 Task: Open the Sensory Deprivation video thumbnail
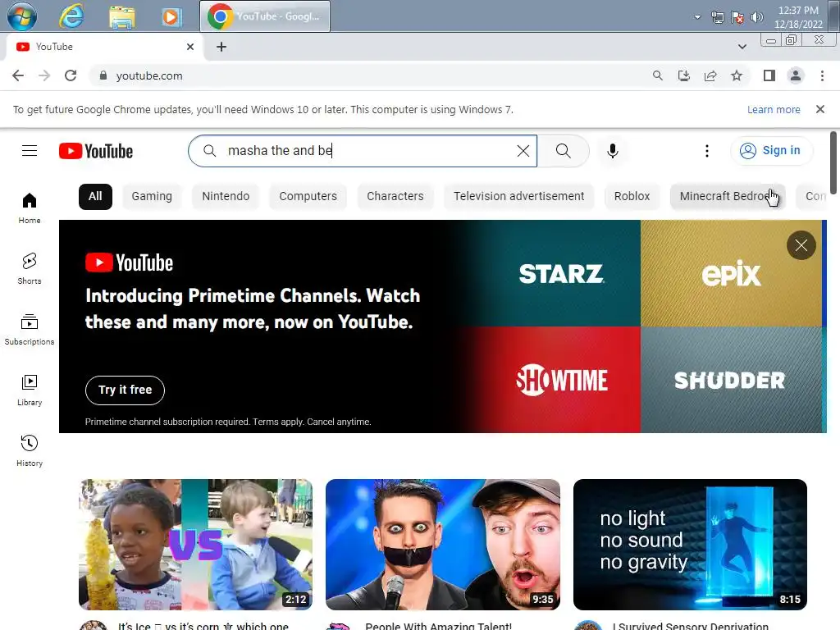pos(690,545)
